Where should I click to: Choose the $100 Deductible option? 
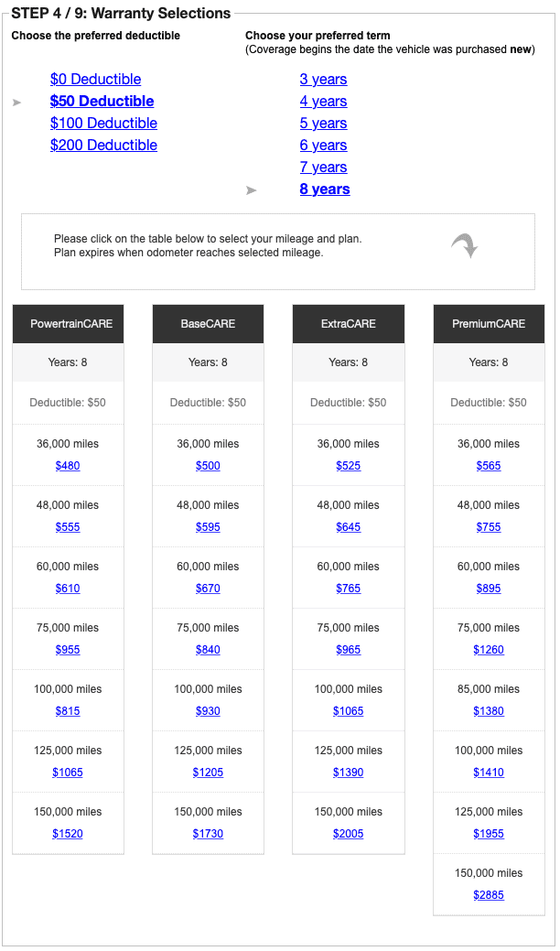[x=103, y=124]
